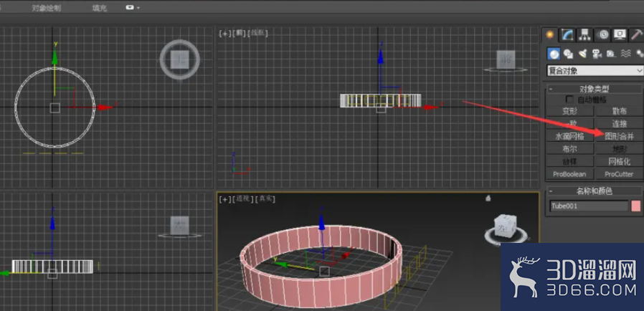
Task: Switch to the 对象绘制 ribbon tab
Action: pos(47,8)
